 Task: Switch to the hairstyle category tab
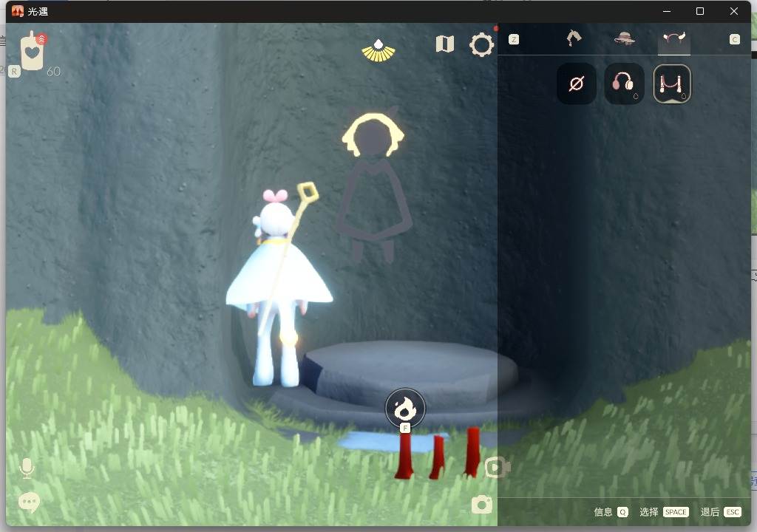click(574, 38)
